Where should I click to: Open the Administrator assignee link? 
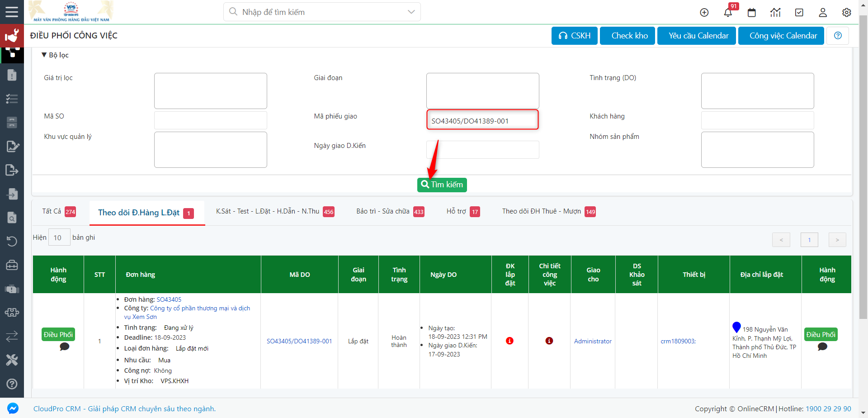(593, 341)
